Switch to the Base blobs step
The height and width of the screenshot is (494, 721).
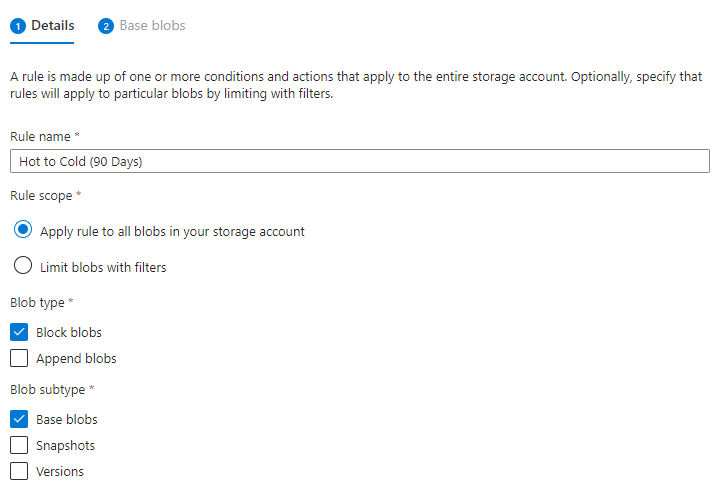click(142, 26)
